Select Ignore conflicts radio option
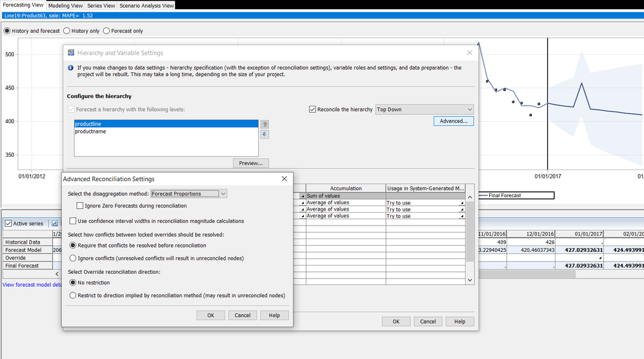644x359 pixels. coord(73,258)
